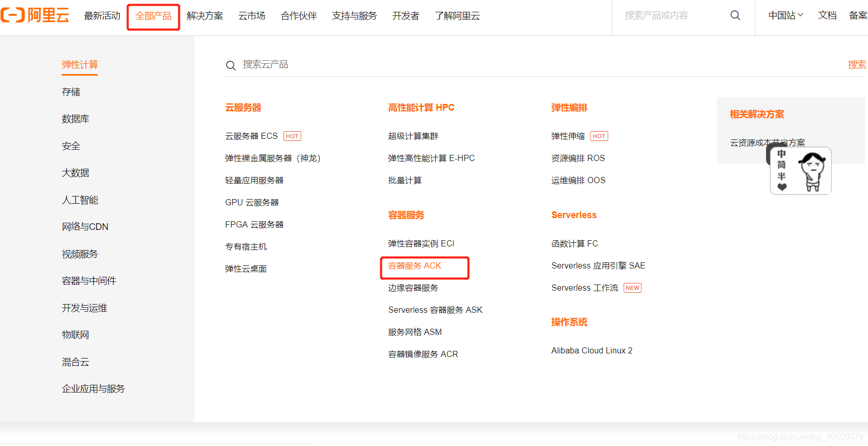This screenshot has width=868, height=446.
Task: Open the 支持与服务 menu
Action: [x=354, y=16]
